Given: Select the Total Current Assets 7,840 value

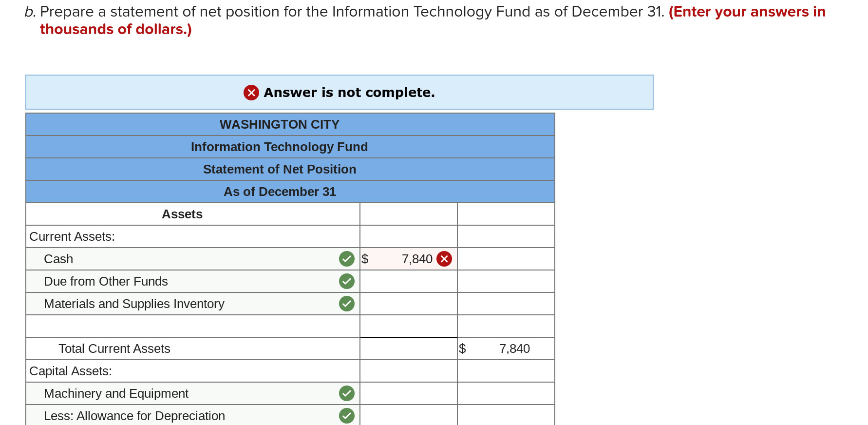Looking at the screenshot, I should point(514,348).
